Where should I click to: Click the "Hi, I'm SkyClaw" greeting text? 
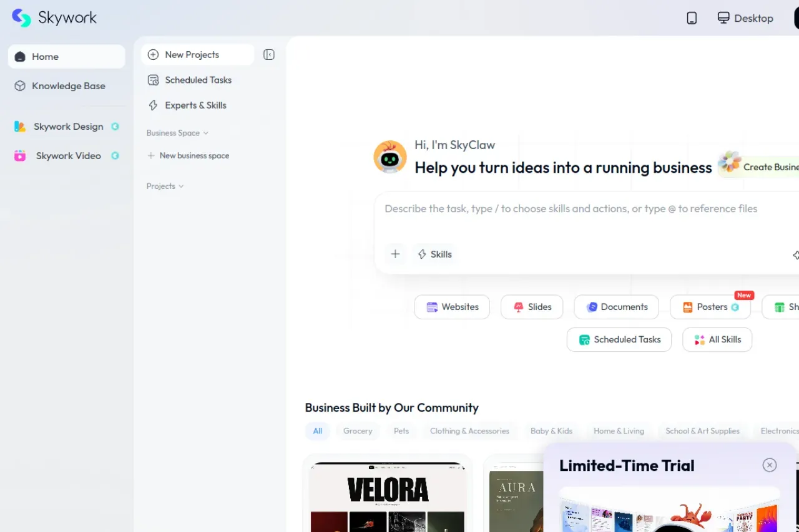coord(455,145)
